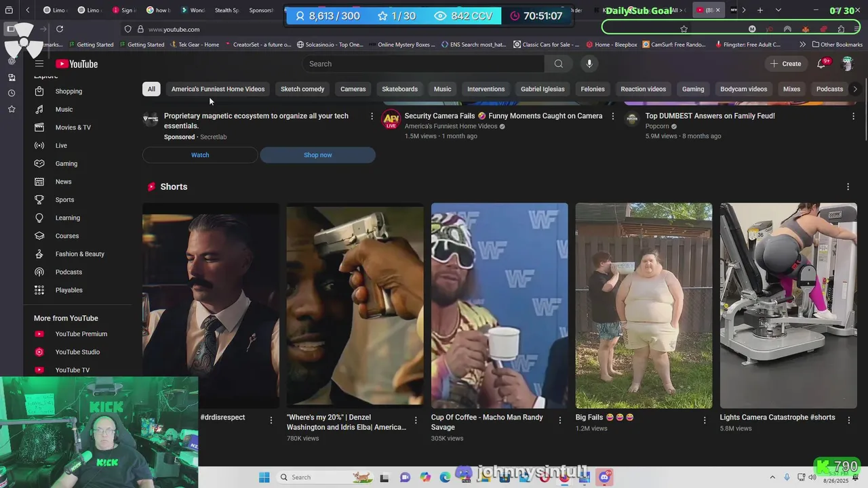Open Courses in the sidebar

pos(67,236)
